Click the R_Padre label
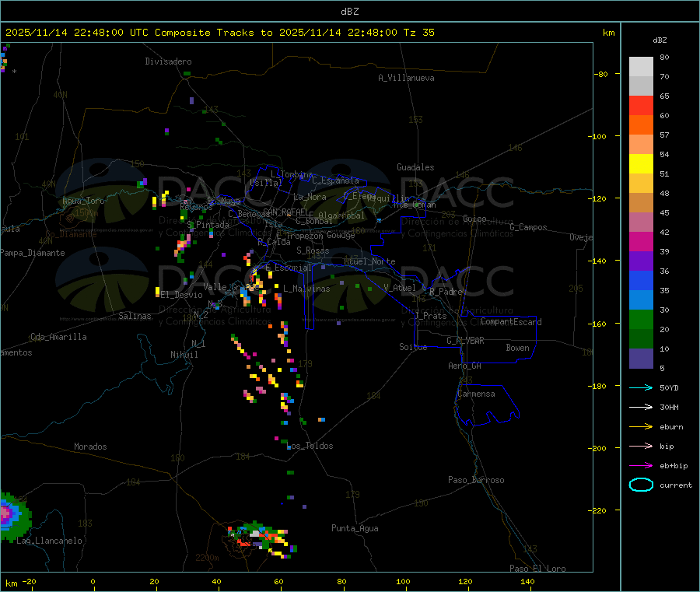The height and width of the screenshot is (592, 700). coord(446,292)
